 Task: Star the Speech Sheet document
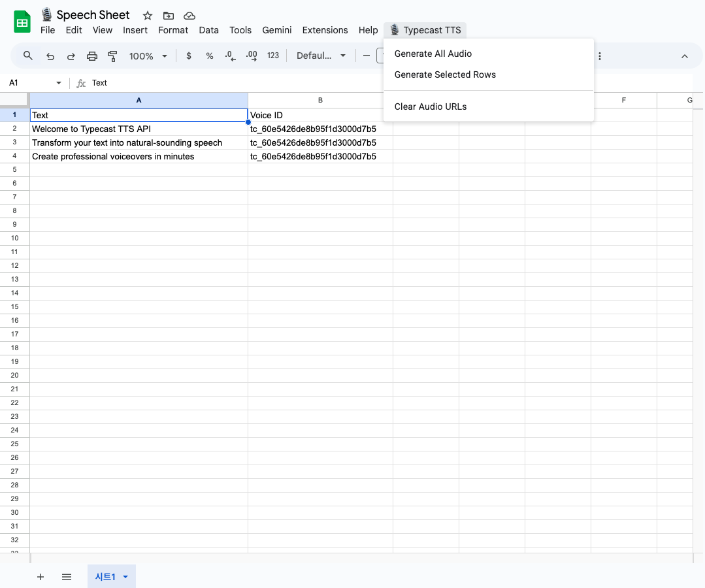click(148, 16)
